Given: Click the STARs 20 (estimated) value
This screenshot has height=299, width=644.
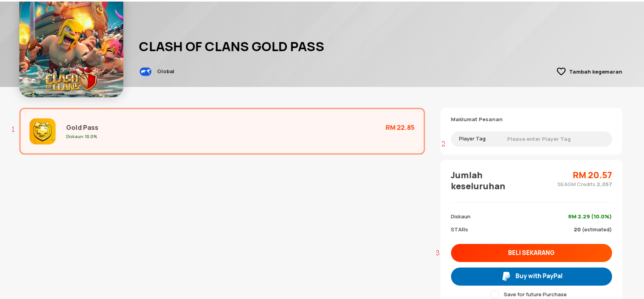Looking at the screenshot, I should (592, 230).
